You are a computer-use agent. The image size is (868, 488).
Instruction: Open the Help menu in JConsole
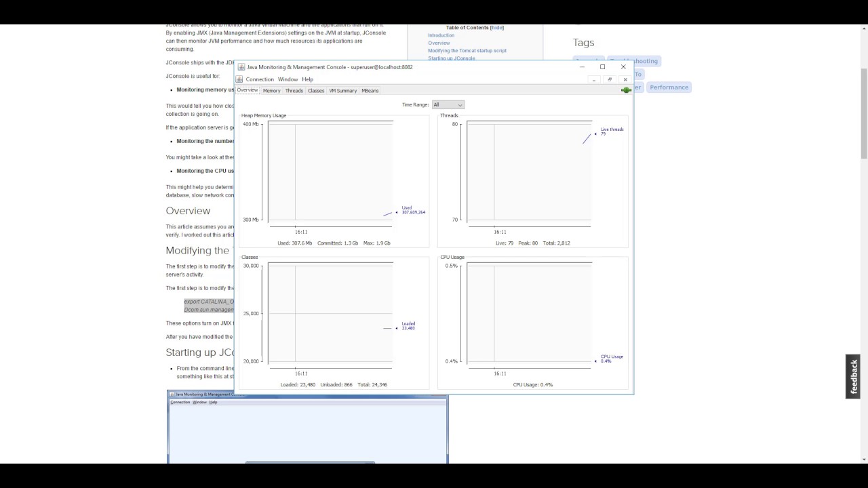tap(307, 79)
